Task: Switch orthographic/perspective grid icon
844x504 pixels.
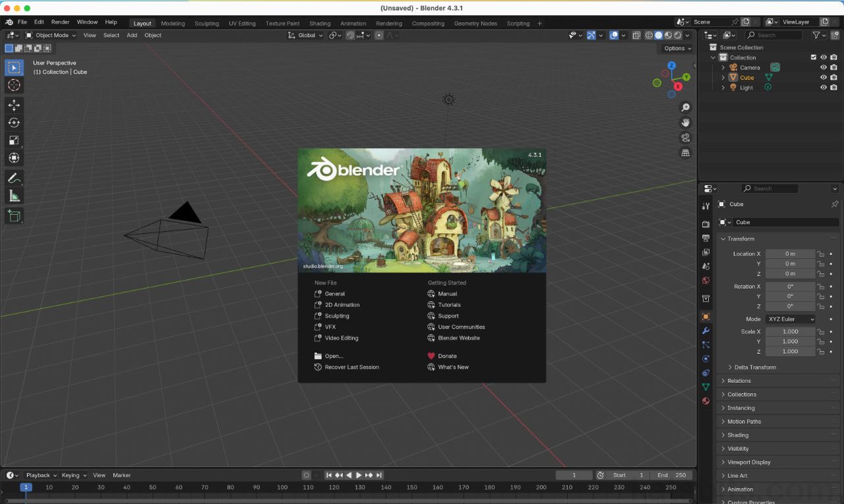Action: pyautogui.click(x=685, y=153)
